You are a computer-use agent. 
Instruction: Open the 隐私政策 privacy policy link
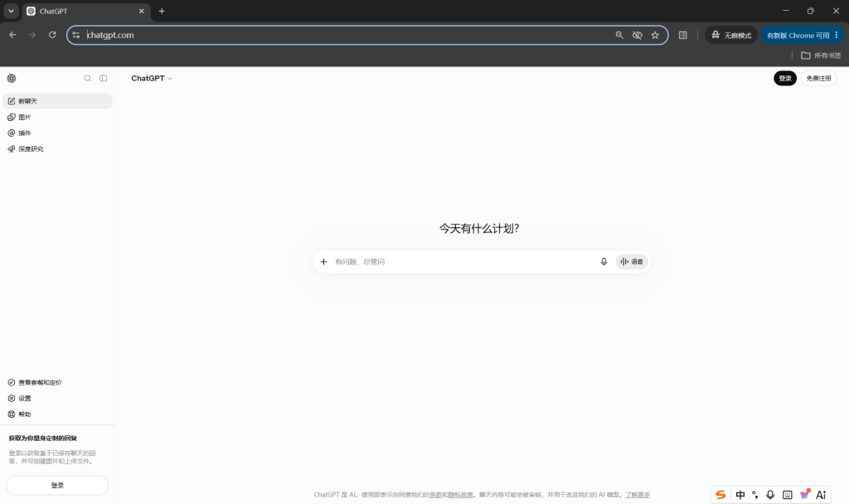coord(460,494)
